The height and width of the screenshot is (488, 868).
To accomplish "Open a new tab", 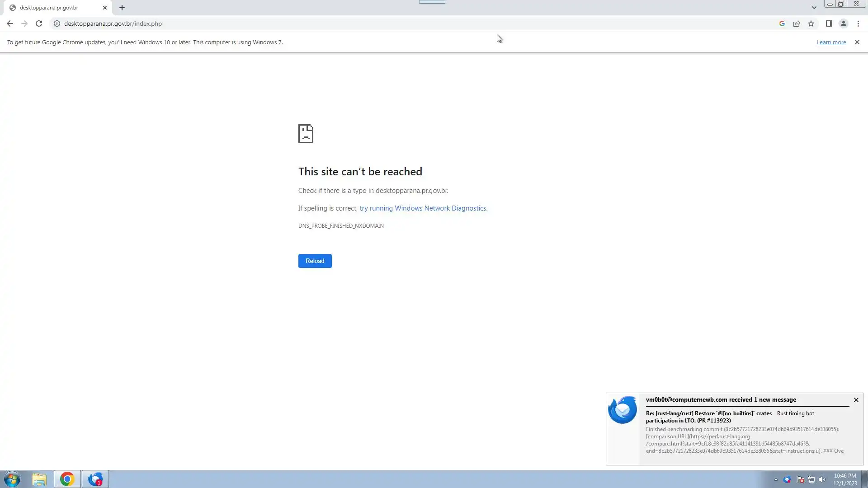I will tap(122, 8).
